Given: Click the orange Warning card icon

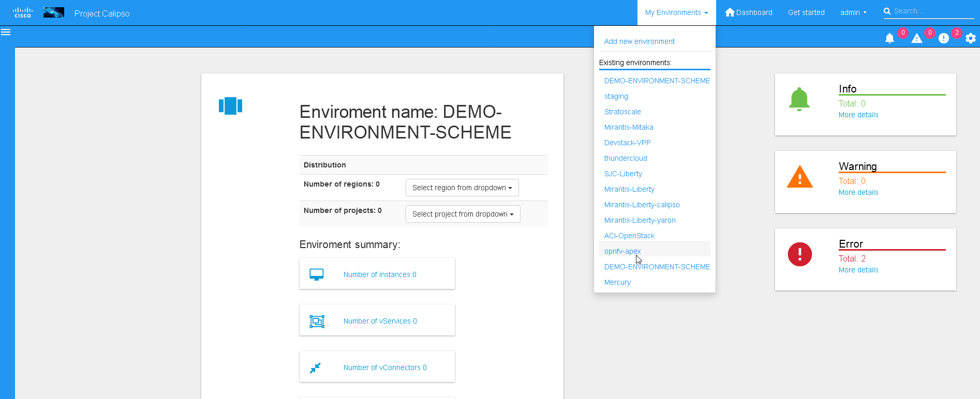Looking at the screenshot, I should coord(799,177).
